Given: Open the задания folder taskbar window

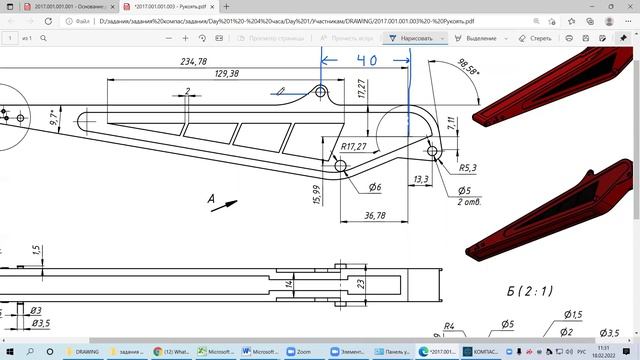Looking at the screenshot, I should tap(127, 351).
